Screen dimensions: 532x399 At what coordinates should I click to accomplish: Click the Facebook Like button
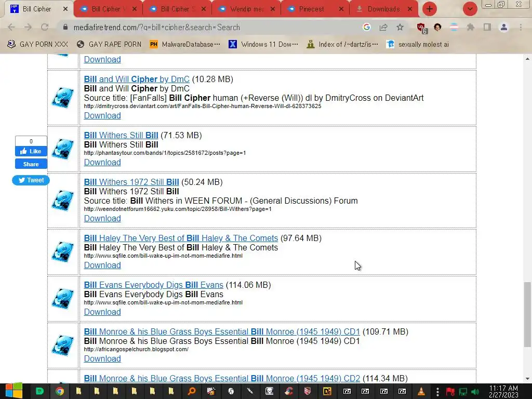click(31, 151)
